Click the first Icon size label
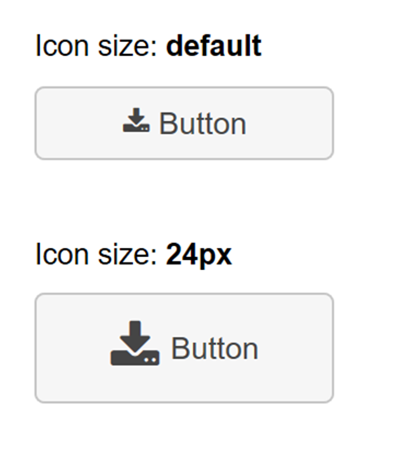Viewport: 398px width, 453px height. [x=96, y=46]
